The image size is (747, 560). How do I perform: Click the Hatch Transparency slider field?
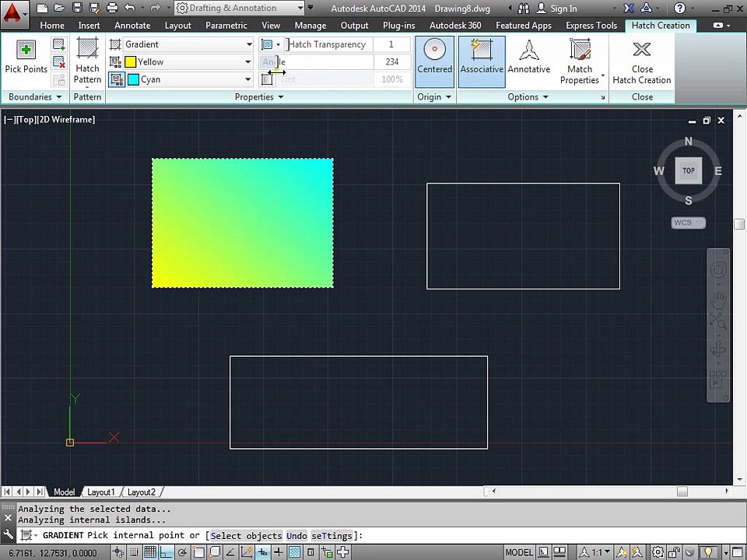pos(329,44)
